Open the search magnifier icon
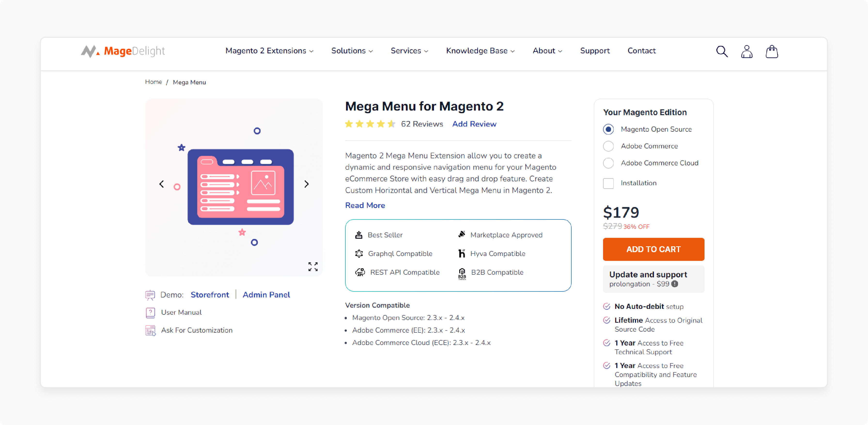Viewport: 868px width, 425px height. [722, 51]
